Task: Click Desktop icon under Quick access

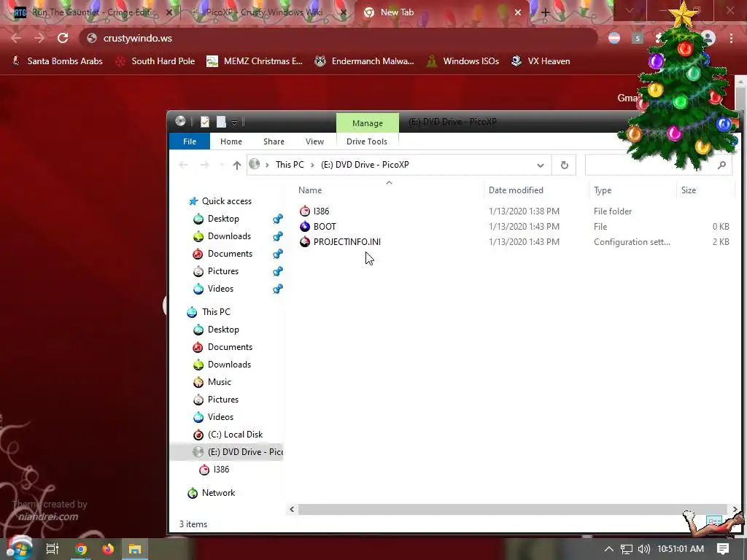Action: [198, 219]
